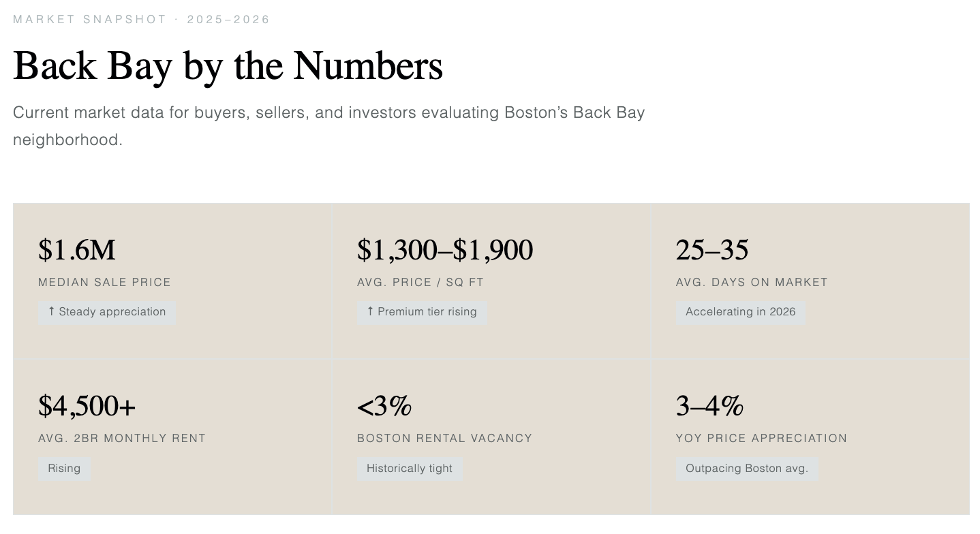
Task: Click the Median Sale Price label
Action: click(104, 282)
